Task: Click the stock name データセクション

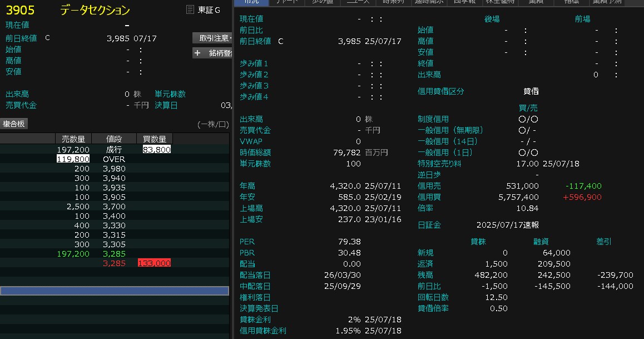Action: pos(95,10)
